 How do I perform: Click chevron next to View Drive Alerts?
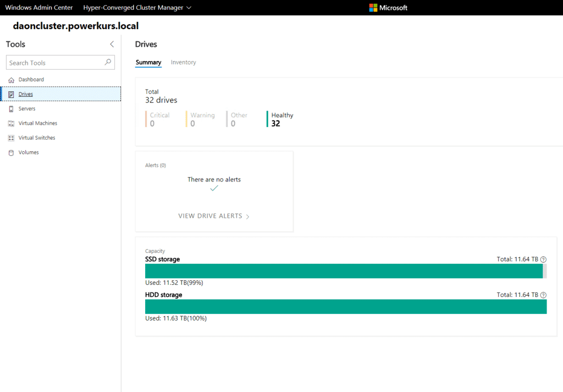[247, 217]
